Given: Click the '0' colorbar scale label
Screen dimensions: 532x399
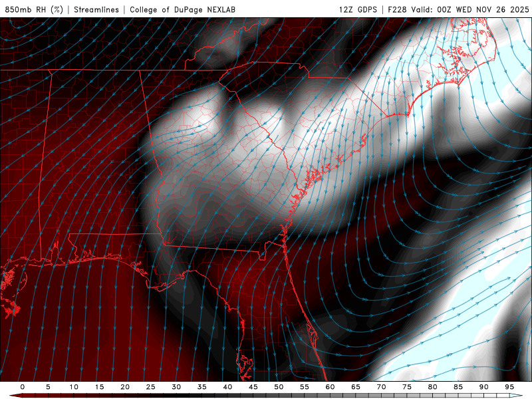Looking at the screenshot, I should click(23, 387).
